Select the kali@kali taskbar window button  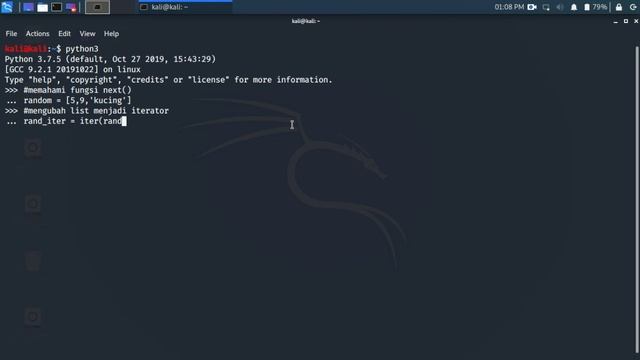point(186,7)
